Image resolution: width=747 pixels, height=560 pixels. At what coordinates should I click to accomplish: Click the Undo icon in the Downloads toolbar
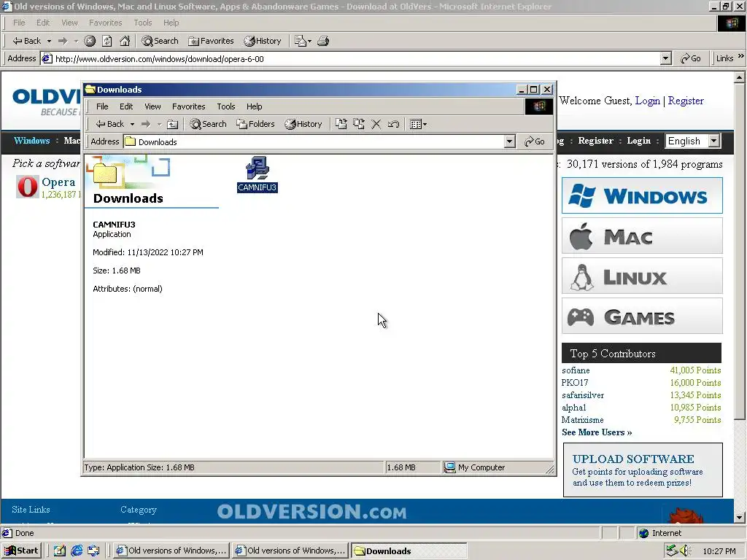[x=393, y=124]
